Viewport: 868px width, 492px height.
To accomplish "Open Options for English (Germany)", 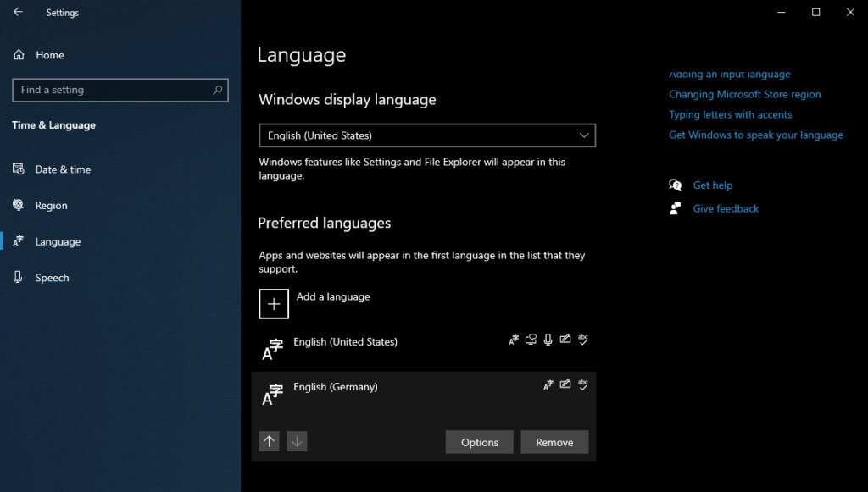I will [479, 441].
